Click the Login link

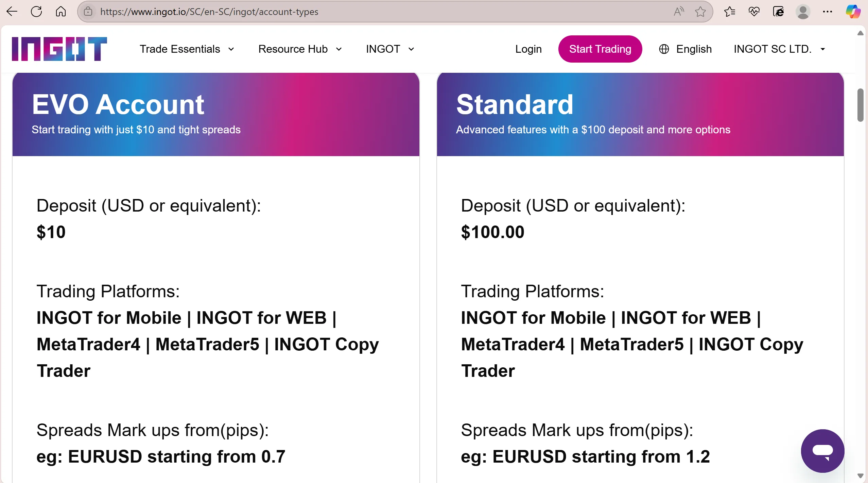528,49
